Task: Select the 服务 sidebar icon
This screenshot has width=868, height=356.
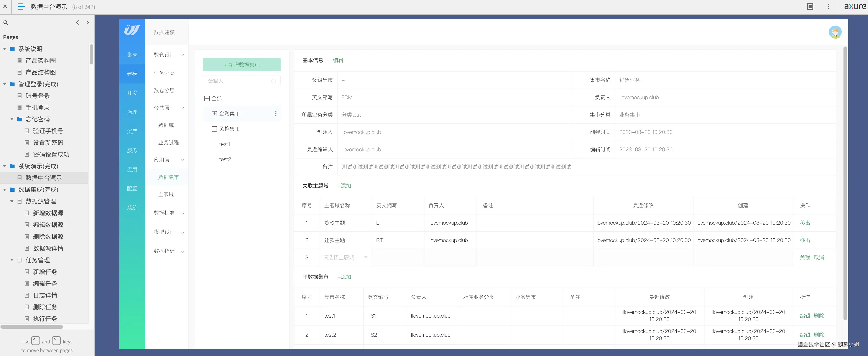Action: pos(132,150)
